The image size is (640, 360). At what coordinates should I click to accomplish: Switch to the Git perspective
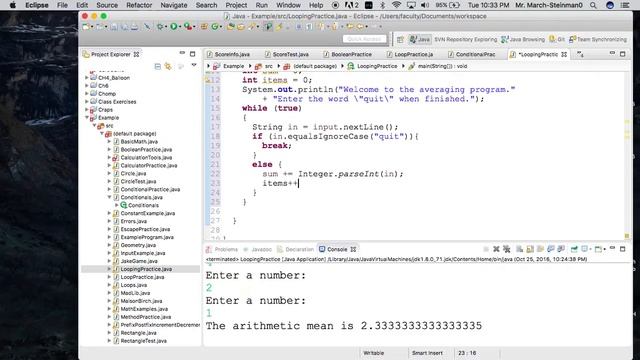pos(557,39)
